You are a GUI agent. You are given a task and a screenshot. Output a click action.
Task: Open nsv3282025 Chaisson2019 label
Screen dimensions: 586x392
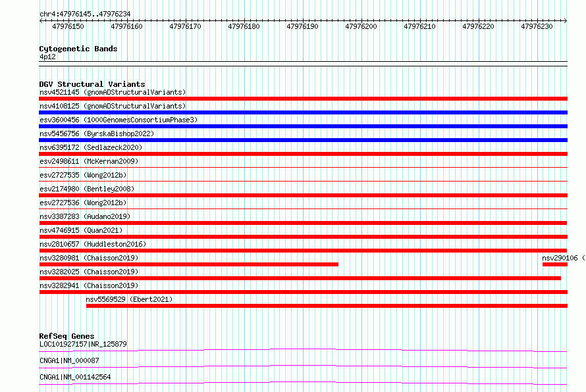(89, 272)
